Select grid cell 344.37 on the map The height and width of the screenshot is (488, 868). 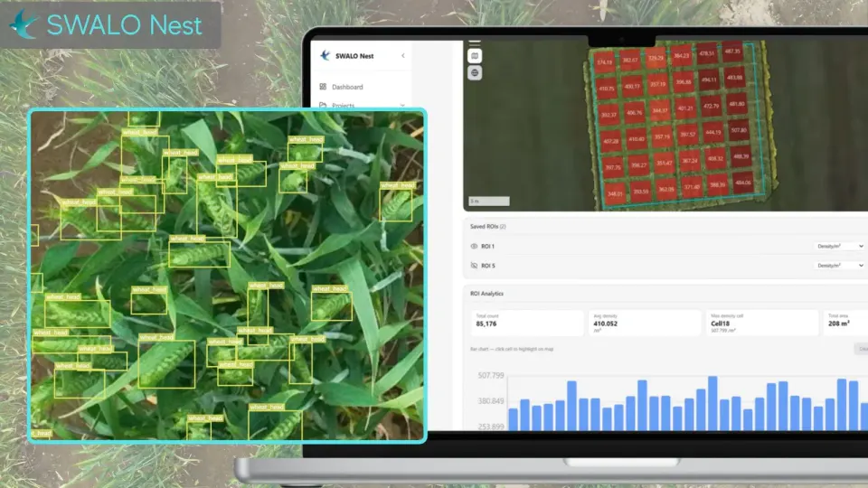coord(660,110)
